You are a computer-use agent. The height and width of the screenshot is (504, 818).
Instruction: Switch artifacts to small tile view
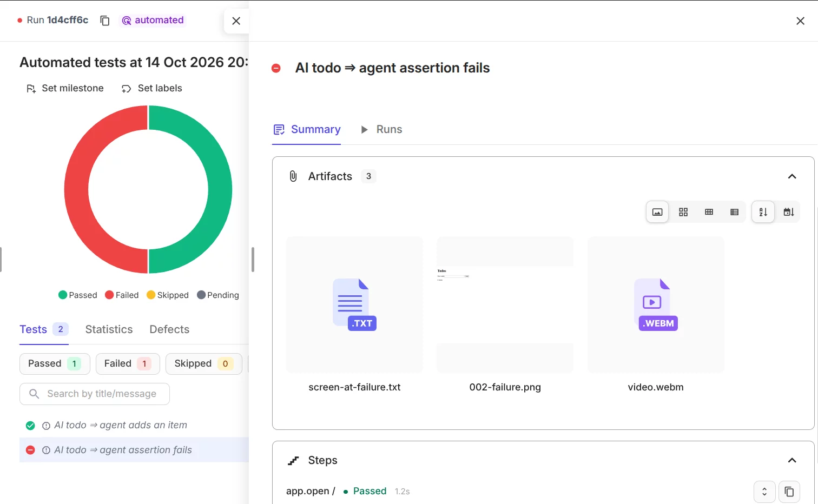click(709, 212)
